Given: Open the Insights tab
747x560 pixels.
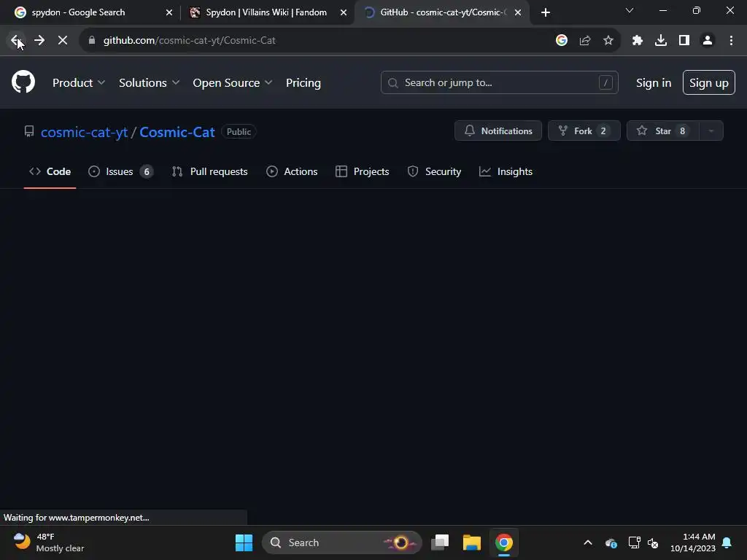Looking at the screenshot, I should coord(506,171).
